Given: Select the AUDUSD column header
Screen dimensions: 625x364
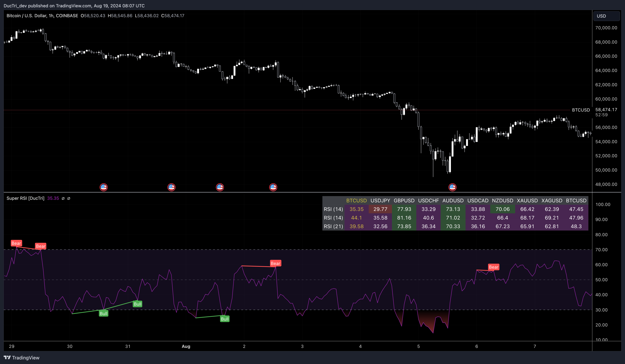Looking at the screenshot, I should [453, 200].
